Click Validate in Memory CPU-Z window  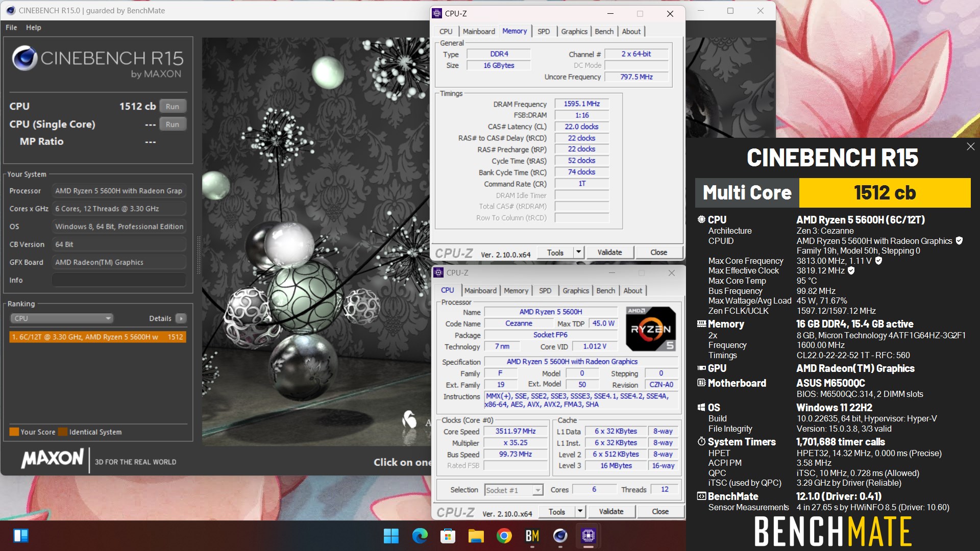coord(609,252)
